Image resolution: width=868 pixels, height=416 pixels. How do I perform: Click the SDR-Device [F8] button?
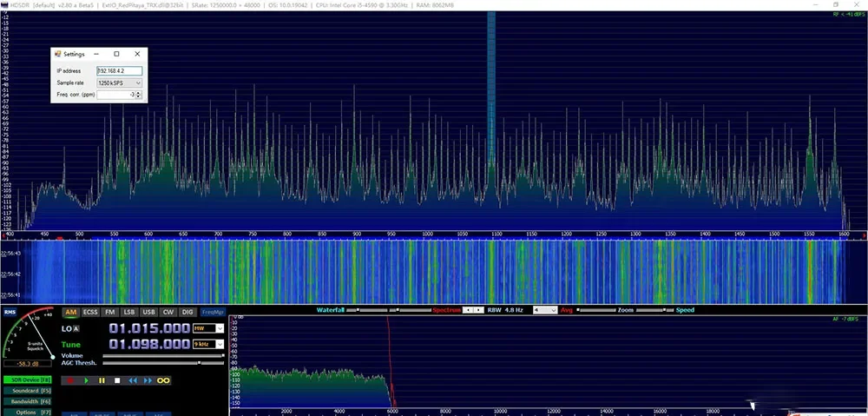tap(27, 380)
